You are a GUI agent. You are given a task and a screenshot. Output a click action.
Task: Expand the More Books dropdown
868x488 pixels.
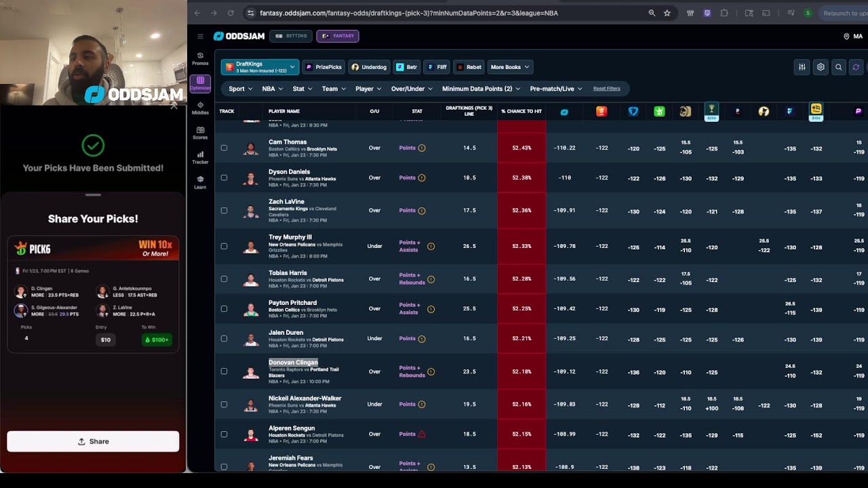pos(510,67)
